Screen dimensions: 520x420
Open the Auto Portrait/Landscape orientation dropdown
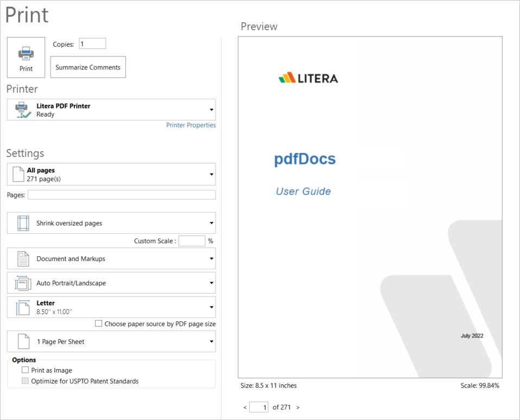tap(111, 283)
